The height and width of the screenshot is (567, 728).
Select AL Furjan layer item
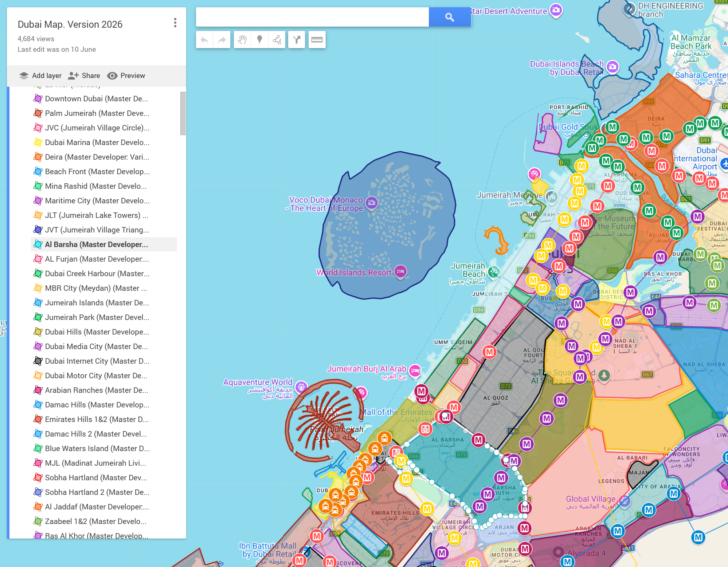coord(104,259)
